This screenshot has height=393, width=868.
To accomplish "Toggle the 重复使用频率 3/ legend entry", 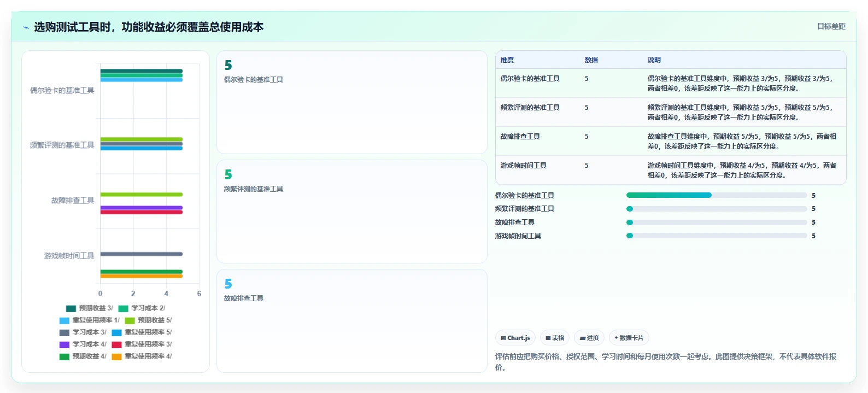I will [142, 344].
